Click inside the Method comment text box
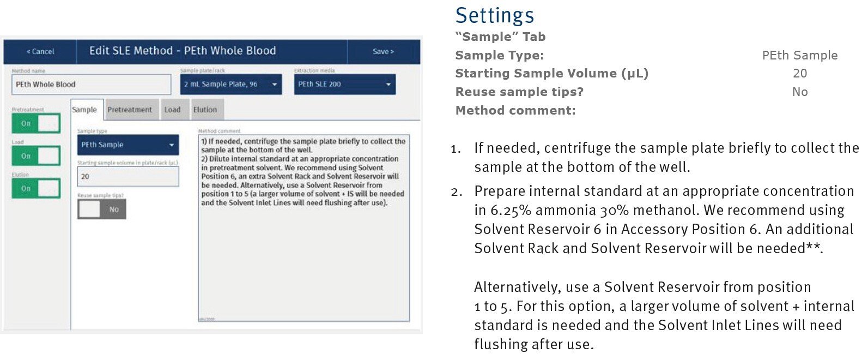868x359 pixels. coord(304,256)
